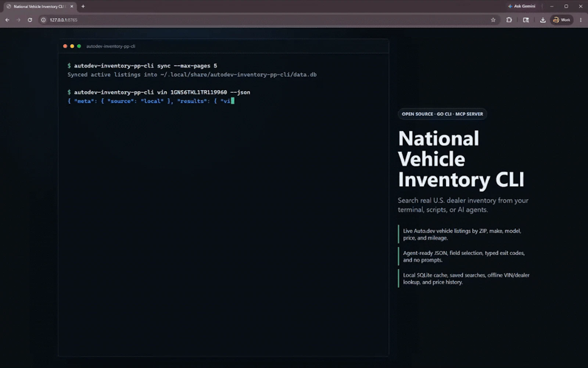
Task: Click the 'Synced active listings' output line
Action: point(192,75)
